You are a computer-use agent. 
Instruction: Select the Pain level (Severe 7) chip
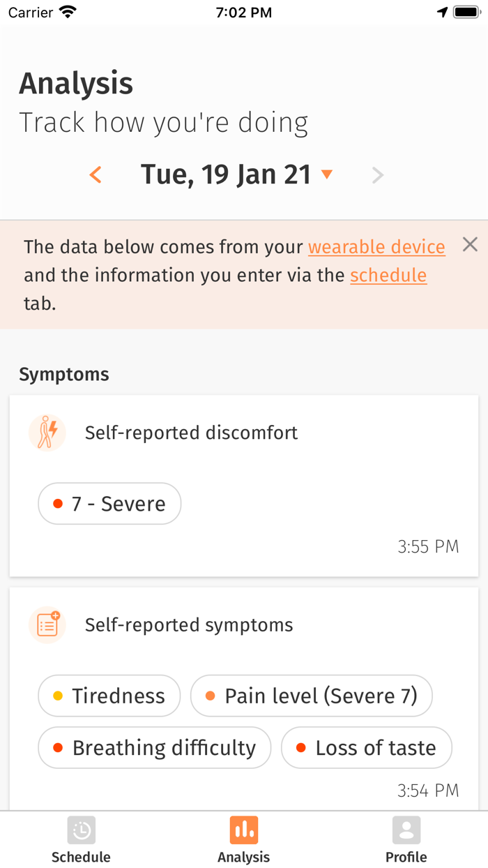(x=311, y=696)
